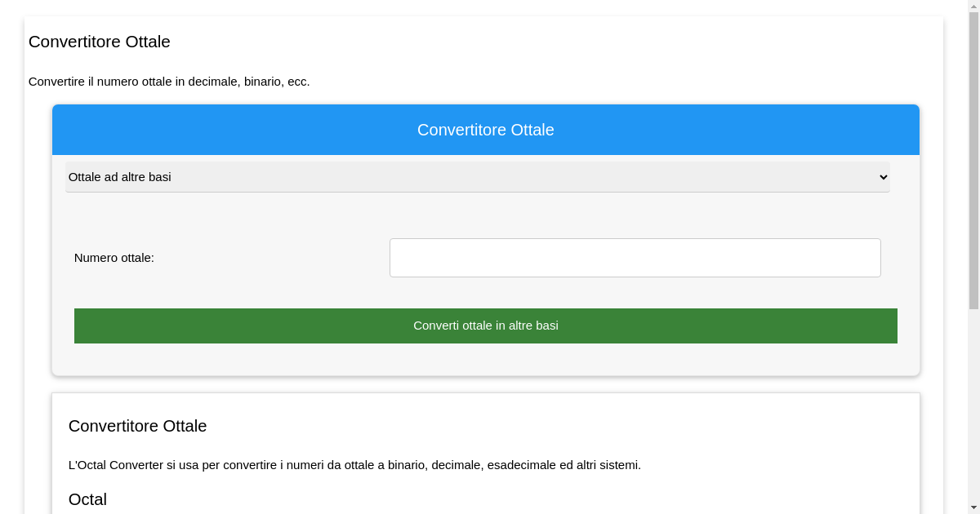Click the scrollbar track below the thumb
Image resolution: width=980 pixels, height=514 pixels.
(x=973, y=408)
